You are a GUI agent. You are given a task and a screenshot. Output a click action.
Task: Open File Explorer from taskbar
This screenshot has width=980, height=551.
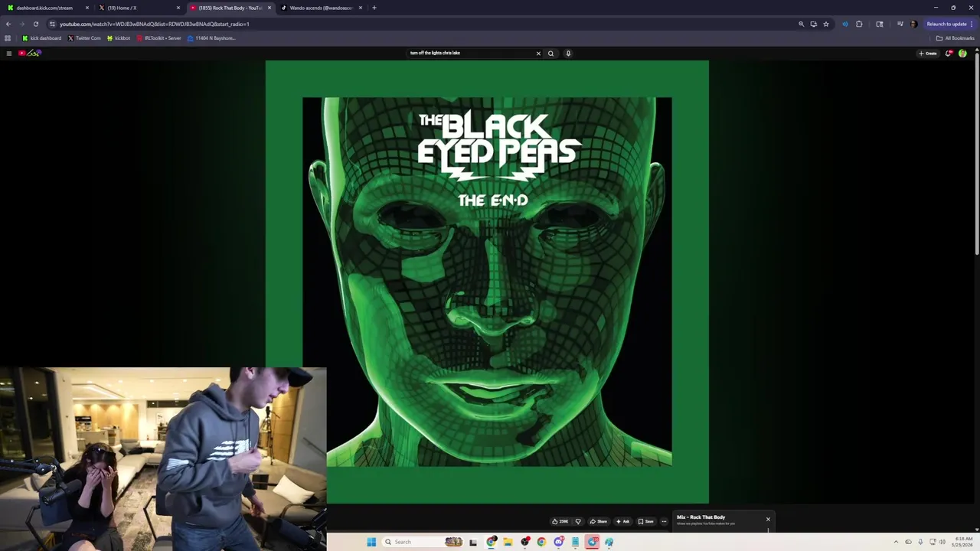point(508,542)
